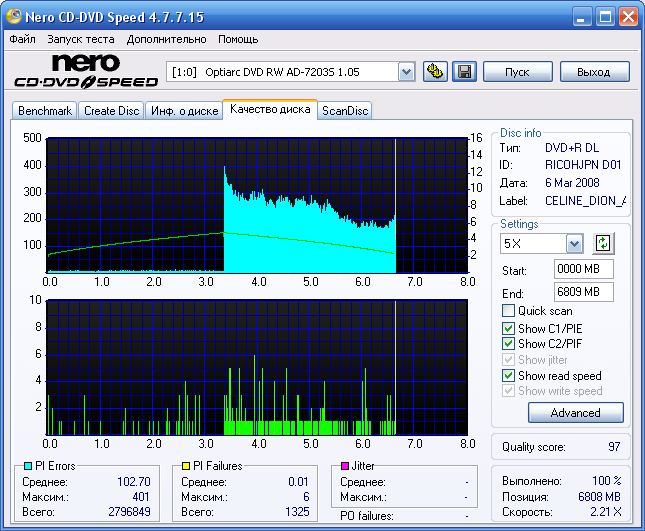
Task: Click the refresh icon beside speed selector
Action: click(x=602, y=243)
